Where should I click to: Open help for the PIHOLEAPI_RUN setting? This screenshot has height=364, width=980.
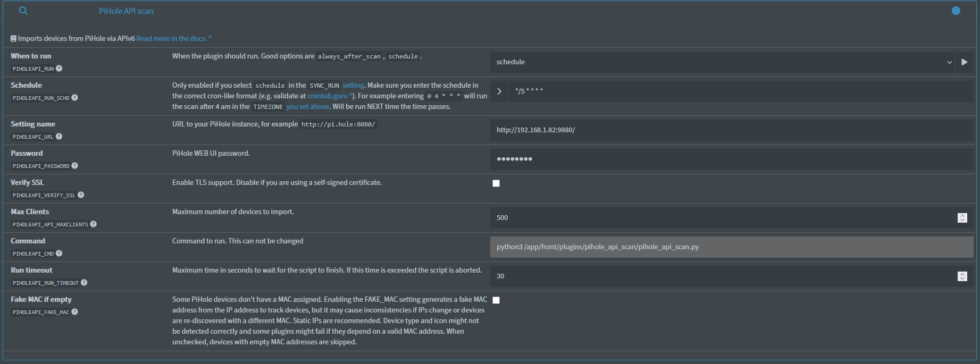tap(58, 68)
